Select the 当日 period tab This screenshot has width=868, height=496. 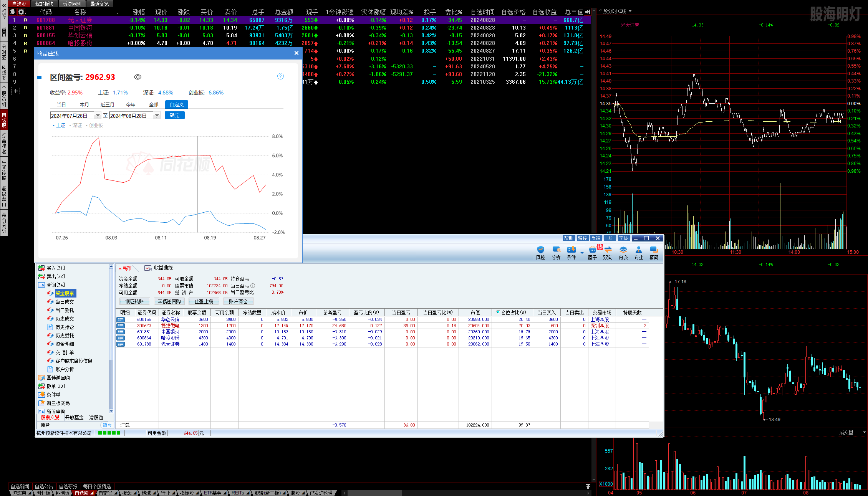tap(61, 104)
